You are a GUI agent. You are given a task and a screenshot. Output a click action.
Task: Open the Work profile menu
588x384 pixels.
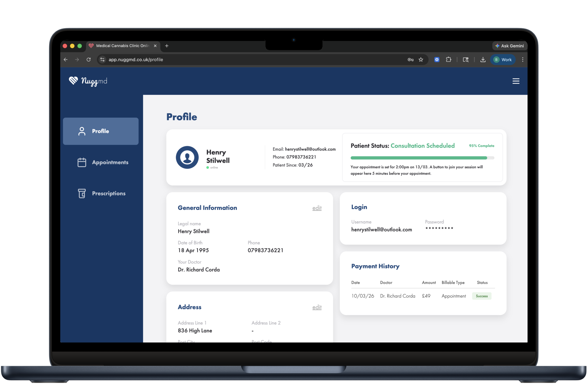(x=503, y=60)
